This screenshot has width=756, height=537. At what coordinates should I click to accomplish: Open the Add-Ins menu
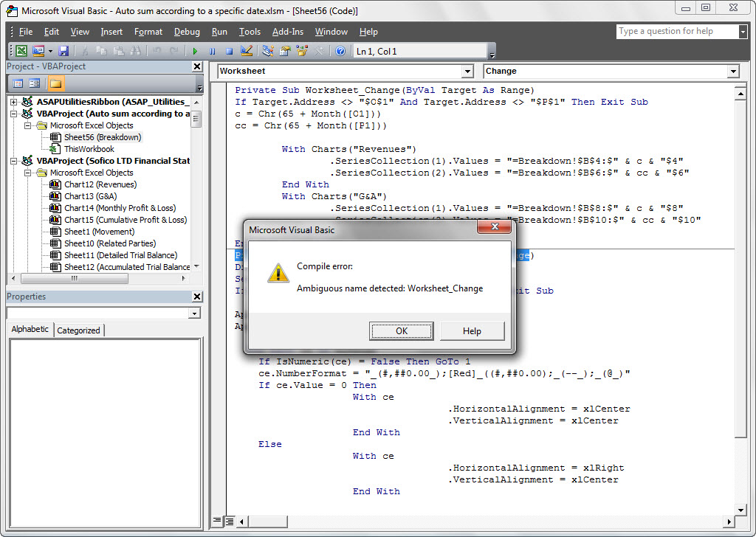[288, 32]
